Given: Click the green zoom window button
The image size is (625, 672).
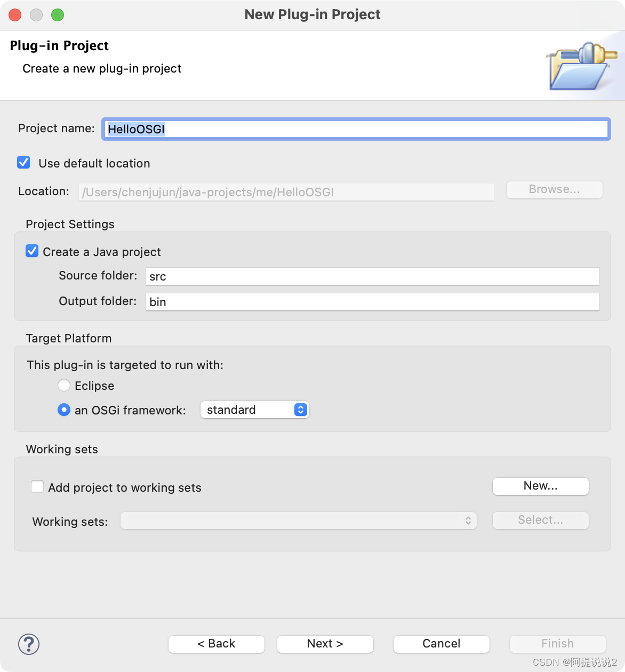Looking at the screenshot, I should pos(58,15).
